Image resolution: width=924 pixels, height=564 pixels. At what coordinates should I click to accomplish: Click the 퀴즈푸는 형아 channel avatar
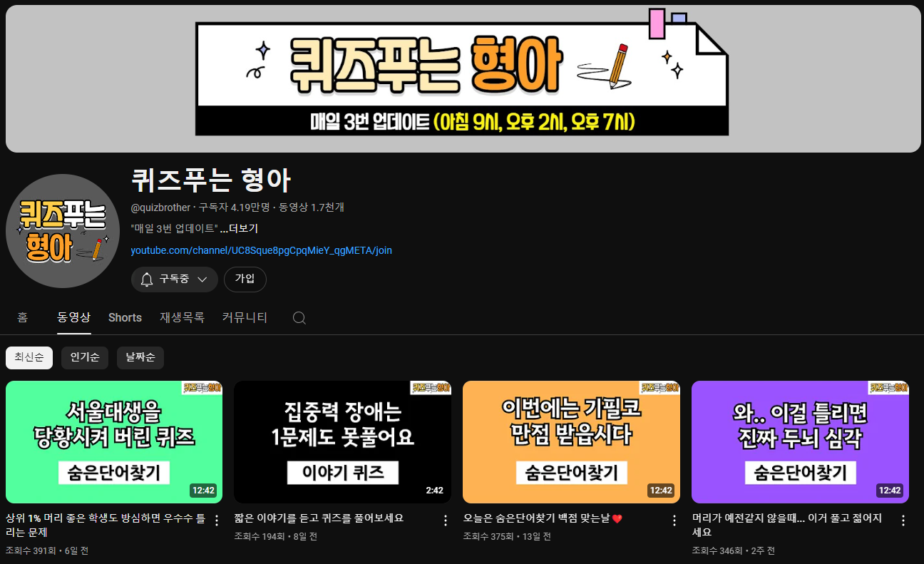point(62,231)
